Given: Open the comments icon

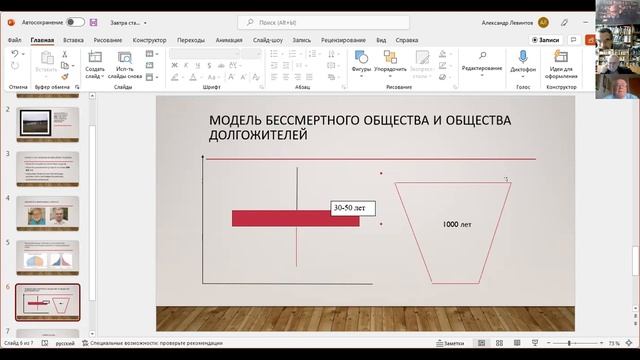Looking at the screenshot, I should 573,40.
